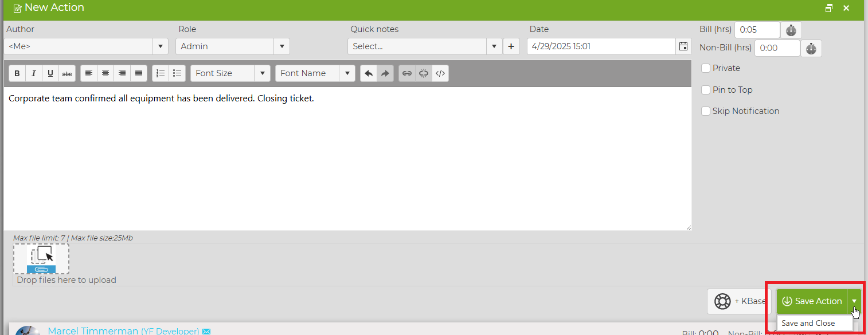
Task: Center align the text
Action: pos(105,73)
